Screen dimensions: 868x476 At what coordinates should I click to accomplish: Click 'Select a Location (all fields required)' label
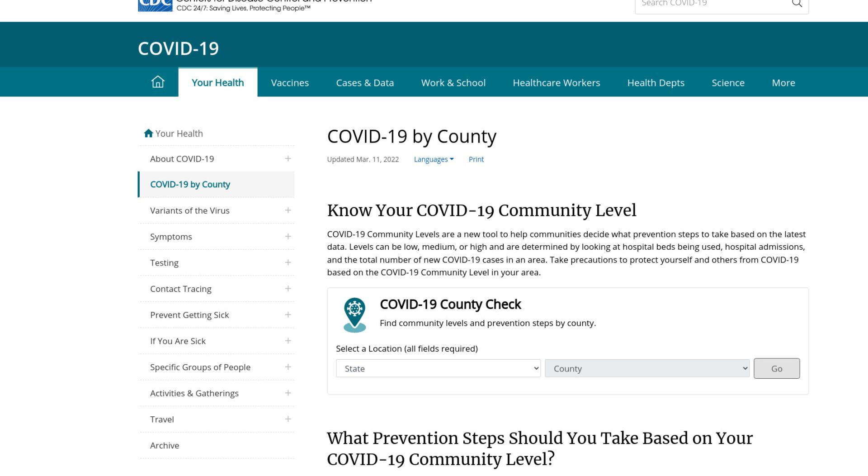click(x=407, y=348)
